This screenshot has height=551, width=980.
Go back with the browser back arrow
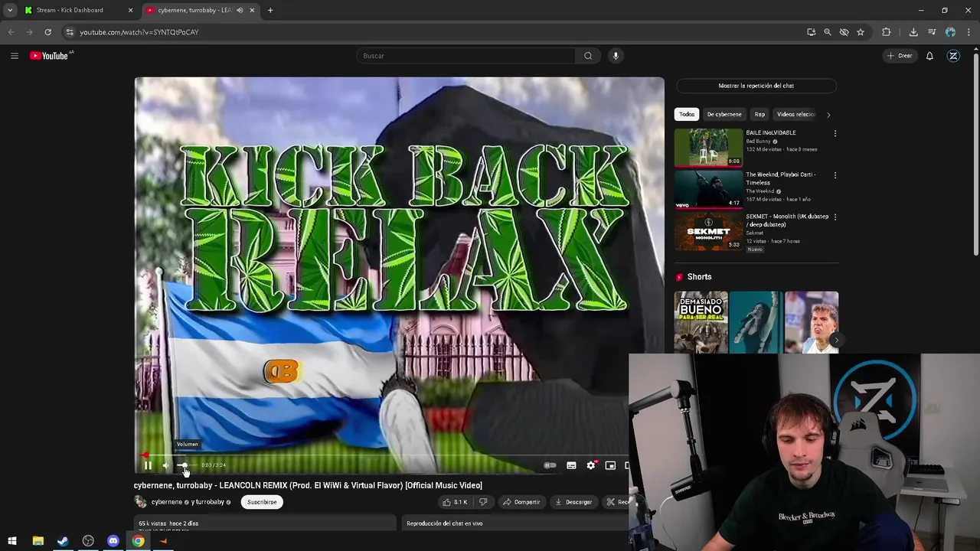(11, 32)
